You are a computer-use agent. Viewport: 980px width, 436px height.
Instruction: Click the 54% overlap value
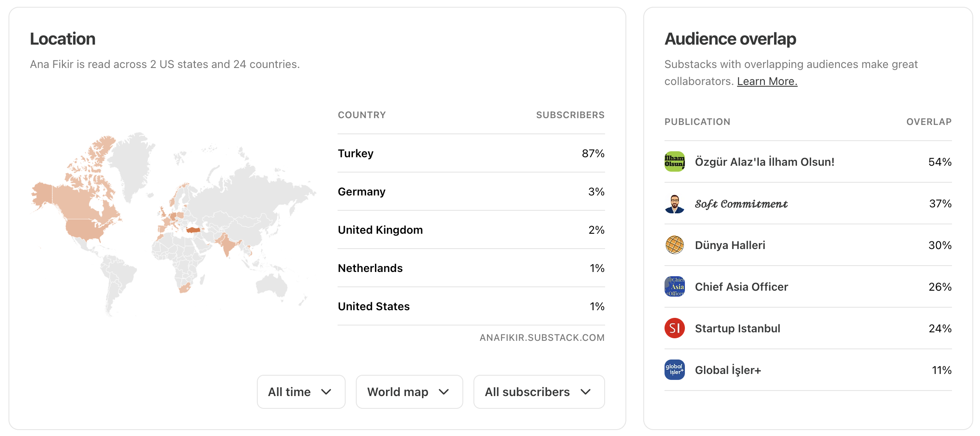tap(940, 162)
